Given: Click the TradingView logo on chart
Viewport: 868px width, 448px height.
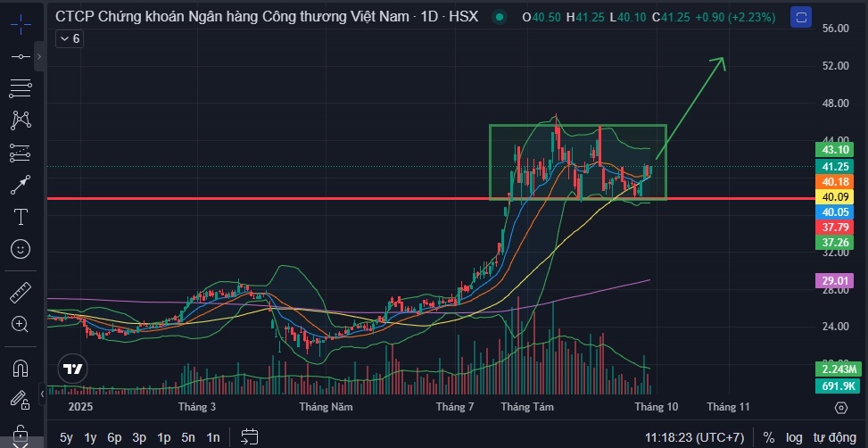Looking at the screenshot, I should click(x=72, y=369).
